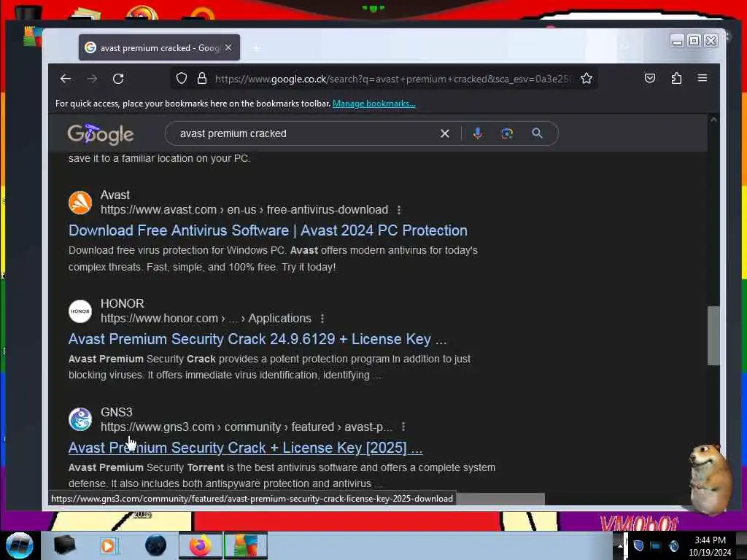Open Avast Premium Security Crack 24.9.6129 result
Screen dimensions: 747x560
coord(258,339)
